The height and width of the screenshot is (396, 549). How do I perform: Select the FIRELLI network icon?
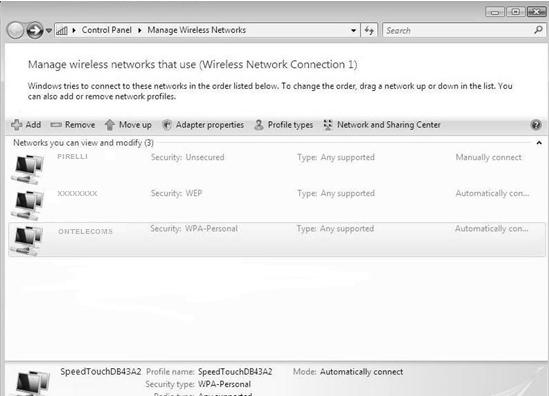(27, 169)
